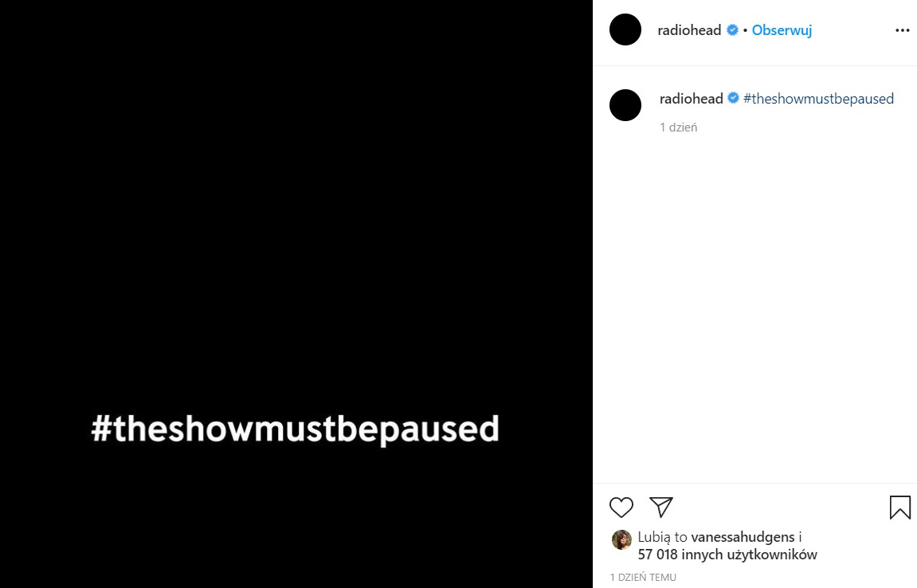Open the radiohead username in the caption
This screenshot has height=588, width=917.
[691, 99]
